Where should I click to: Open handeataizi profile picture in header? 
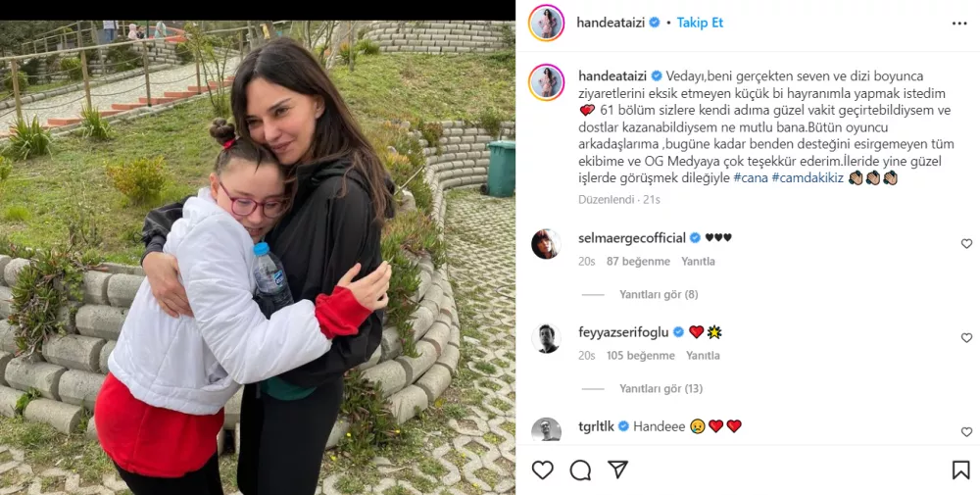(x=546, y=24)
